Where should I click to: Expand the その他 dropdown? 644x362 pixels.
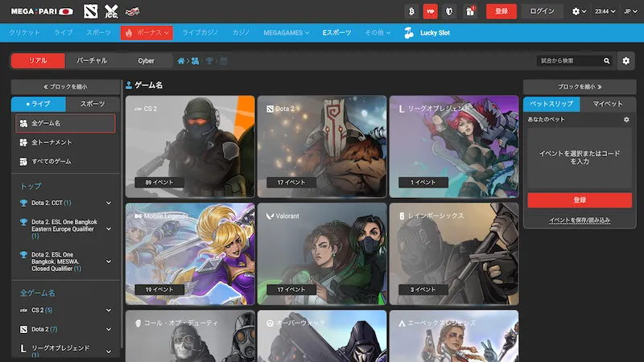tap(378, 32)
